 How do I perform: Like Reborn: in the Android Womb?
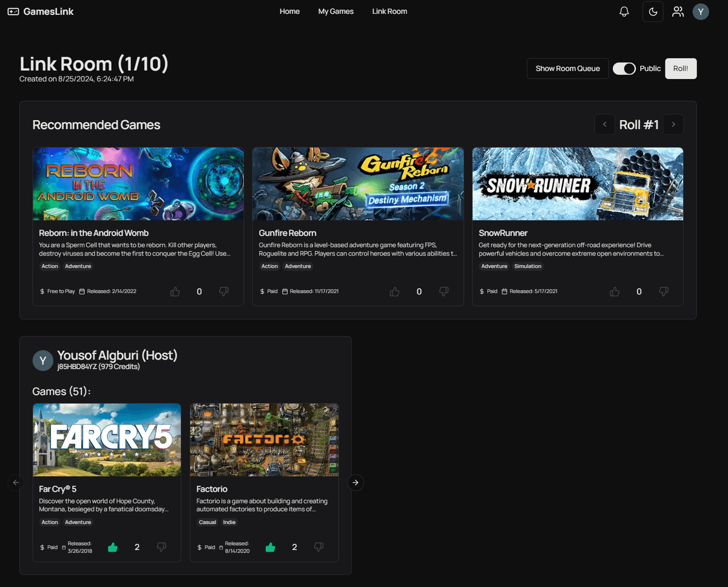175,291
